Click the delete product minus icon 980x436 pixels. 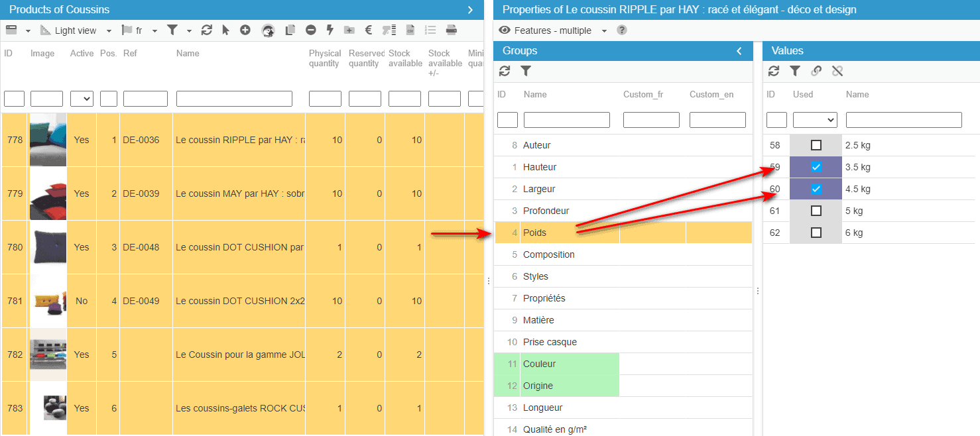(x=310, y=30)
